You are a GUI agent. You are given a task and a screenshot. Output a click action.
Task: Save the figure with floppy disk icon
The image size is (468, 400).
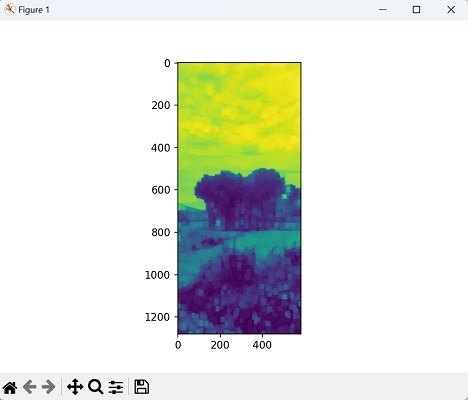(x=141, y=387)
